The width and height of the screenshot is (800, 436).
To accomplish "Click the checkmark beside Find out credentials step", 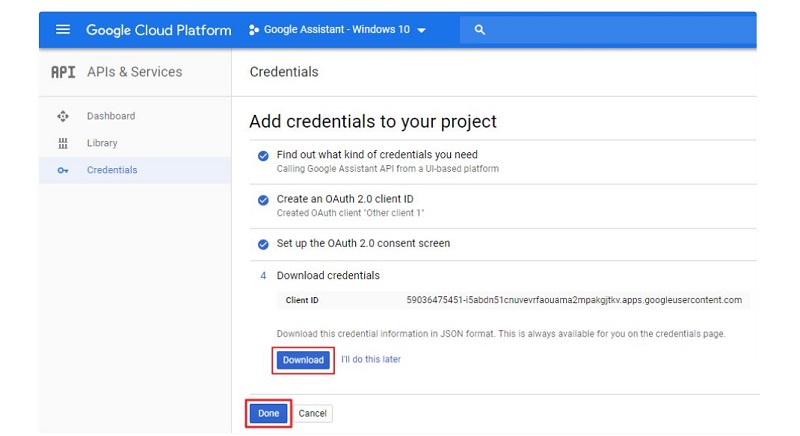I will point(263,156).
